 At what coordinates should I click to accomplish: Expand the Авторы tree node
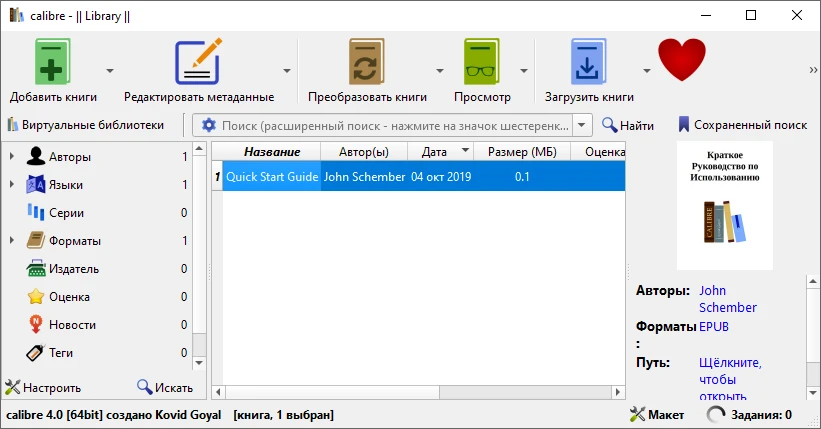[x=12, y=157]
